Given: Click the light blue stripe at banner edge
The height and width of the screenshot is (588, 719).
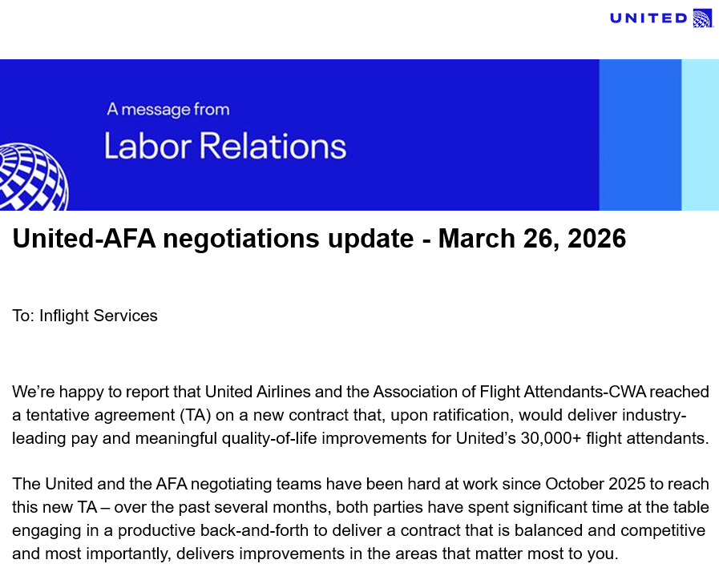Looking at the screenshot, I should (x=700, y=135).
